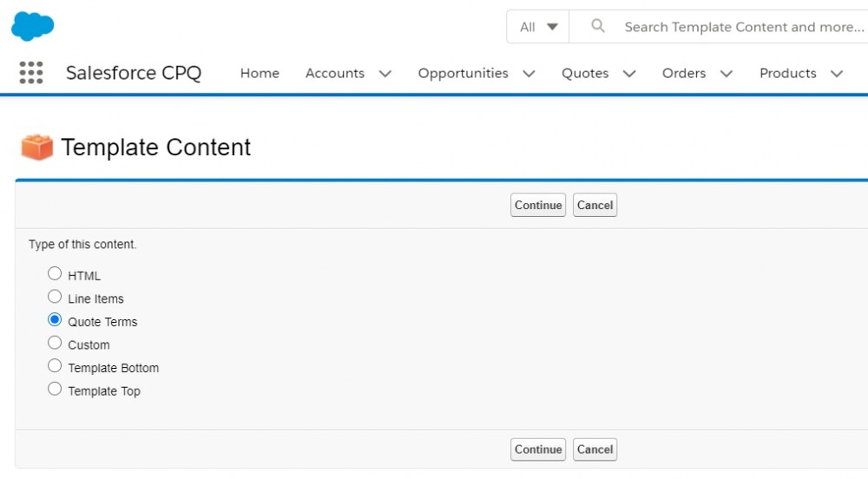Open the Products tab
The height and width of the screenshot is (479, 868).
coord(788,73)
